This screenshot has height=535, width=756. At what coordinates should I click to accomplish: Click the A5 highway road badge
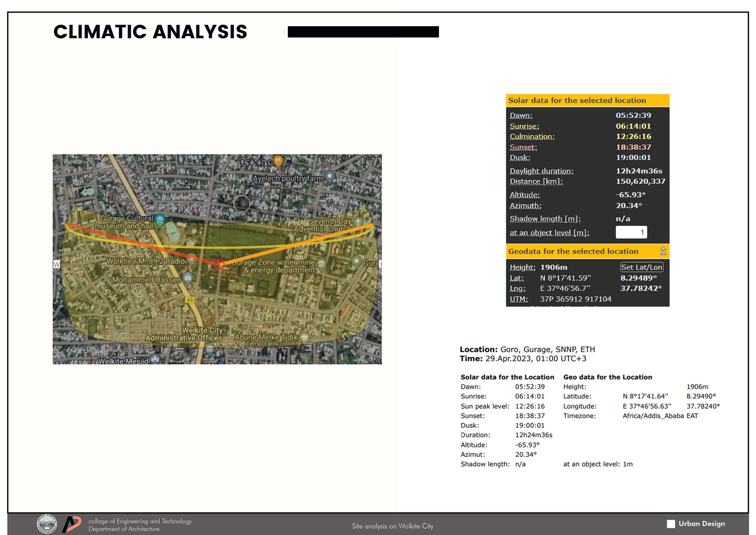coord(190,300)
